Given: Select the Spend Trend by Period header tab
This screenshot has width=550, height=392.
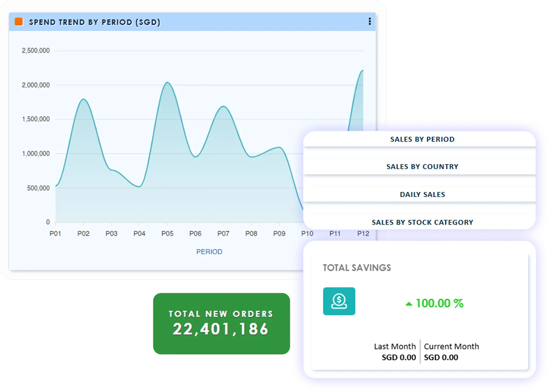Looking at the screenshot, I should tap(95, 22).
